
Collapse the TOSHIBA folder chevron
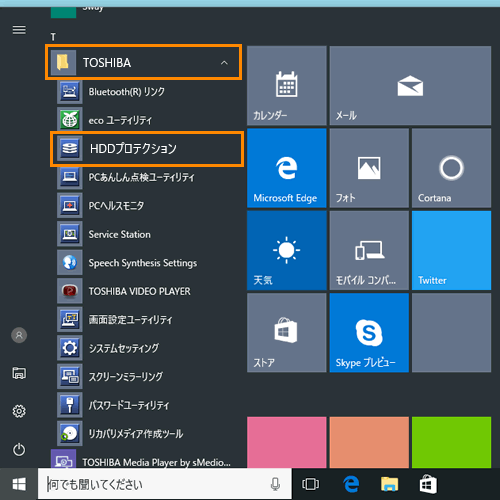point(224,63)
